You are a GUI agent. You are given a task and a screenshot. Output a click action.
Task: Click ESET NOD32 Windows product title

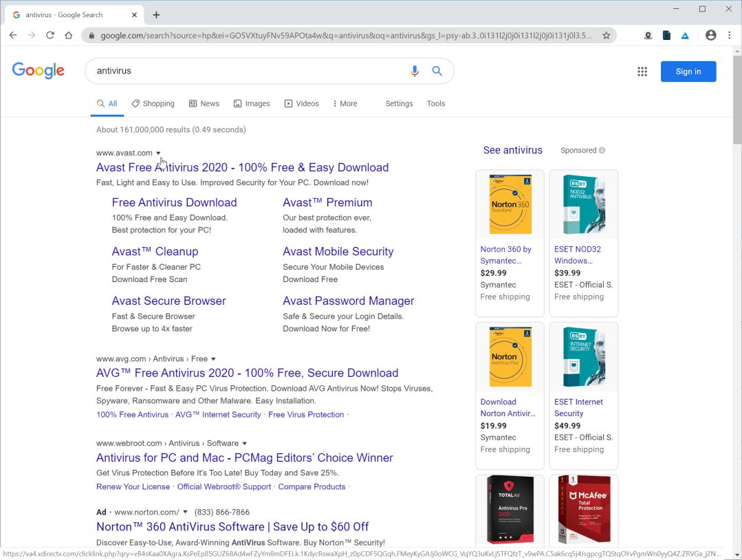[578, 255]
